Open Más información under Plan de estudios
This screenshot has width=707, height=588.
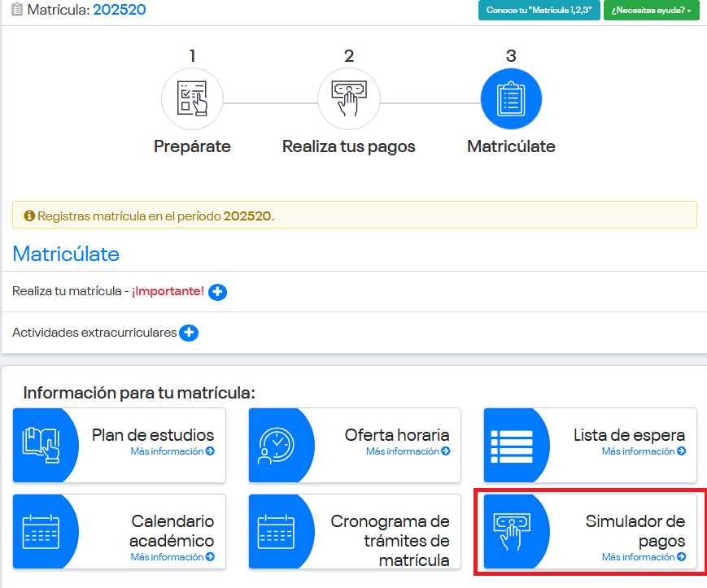click(x=172, y=451)
